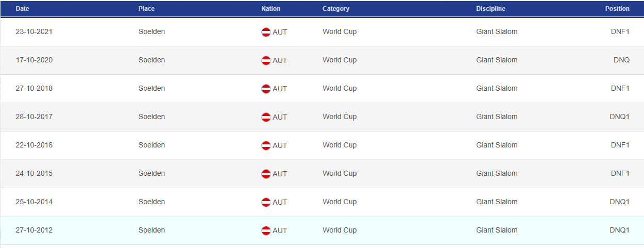Click Austria flag icon in 25-10-2014 row
The height and width of the screenshot is (248, 644).
(x=266, y=202)
